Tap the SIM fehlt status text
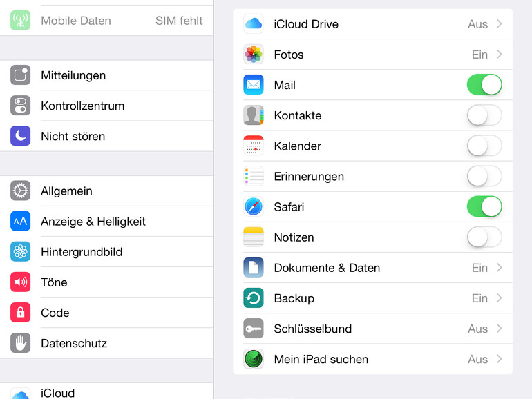Image resolution: width=532 pixels, height=399 pixels. tap(179, 21)
